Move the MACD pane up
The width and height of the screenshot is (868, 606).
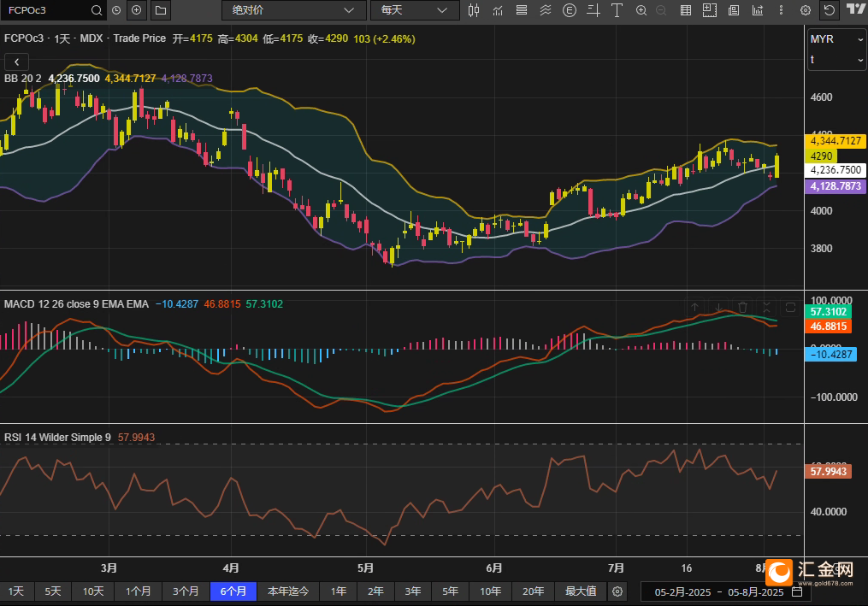(x=695, y=308)
